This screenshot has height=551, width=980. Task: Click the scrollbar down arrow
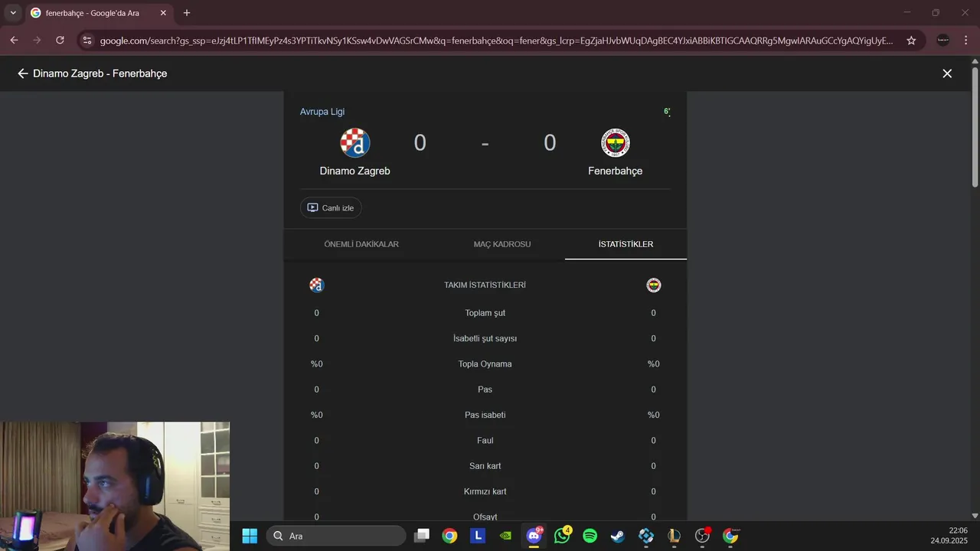point(975,516)
